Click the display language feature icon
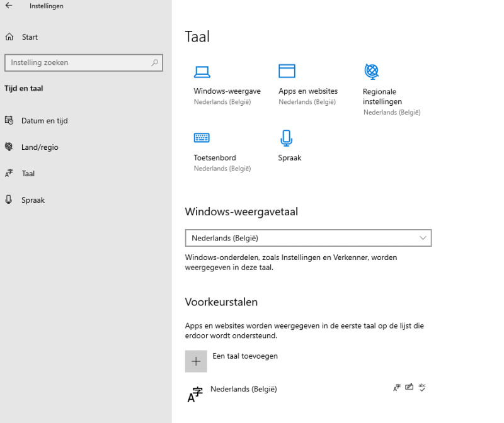Image resolution: width=504 pixels, height=423 pixels. (397, 388)
